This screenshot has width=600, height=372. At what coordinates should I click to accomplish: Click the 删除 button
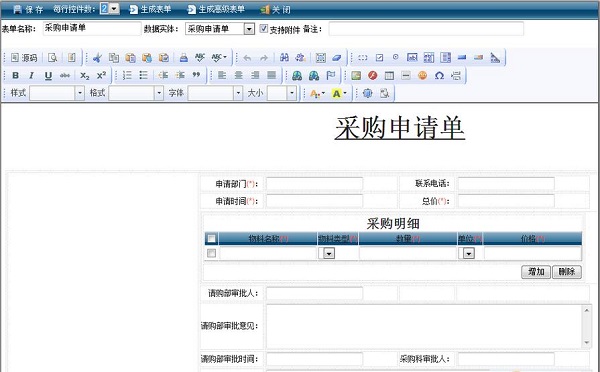click(567, 272)
